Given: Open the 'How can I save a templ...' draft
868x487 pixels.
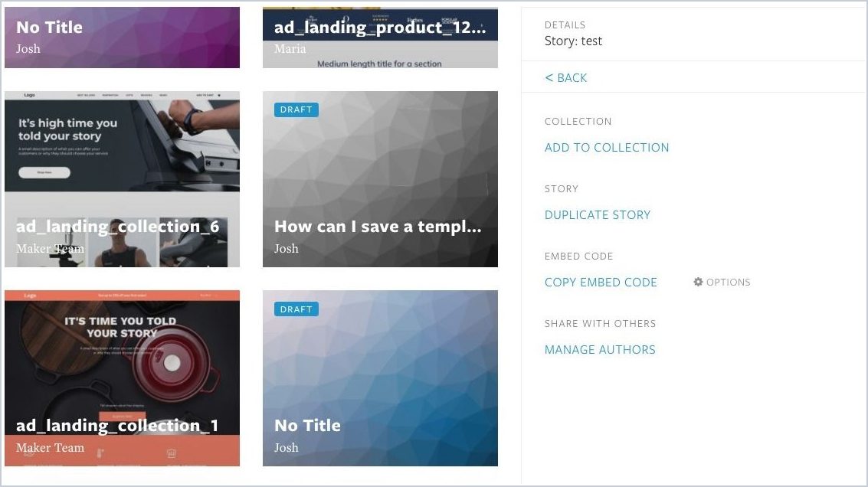Looking at the screenshot, I should click(x=380, y=179).
